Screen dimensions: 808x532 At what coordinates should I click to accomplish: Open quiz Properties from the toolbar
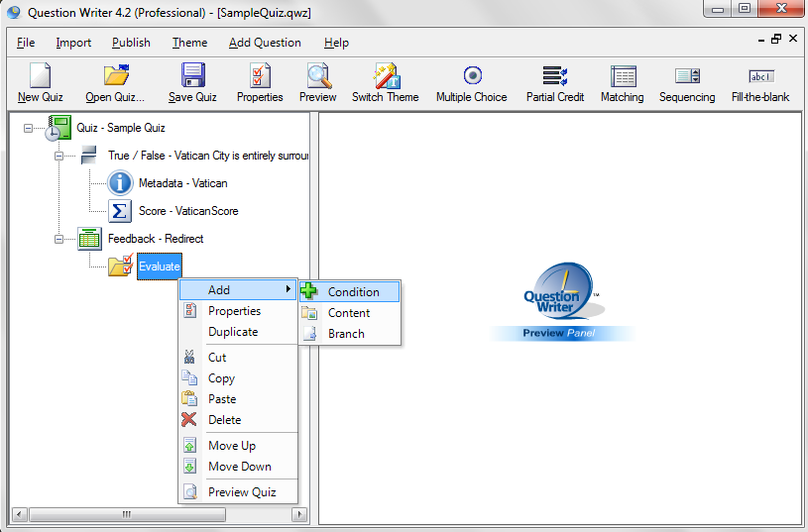click(260, 75)
